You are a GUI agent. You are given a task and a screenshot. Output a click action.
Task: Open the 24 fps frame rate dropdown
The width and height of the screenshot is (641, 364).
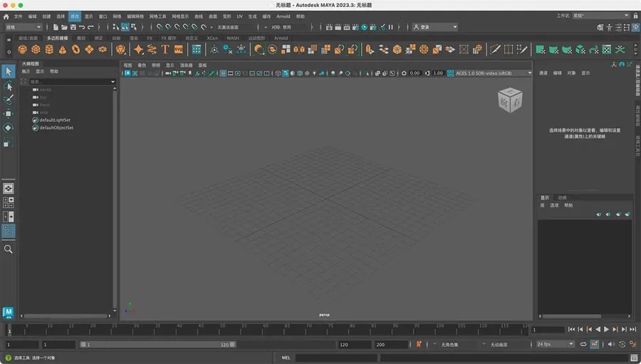tap(555, 344)
